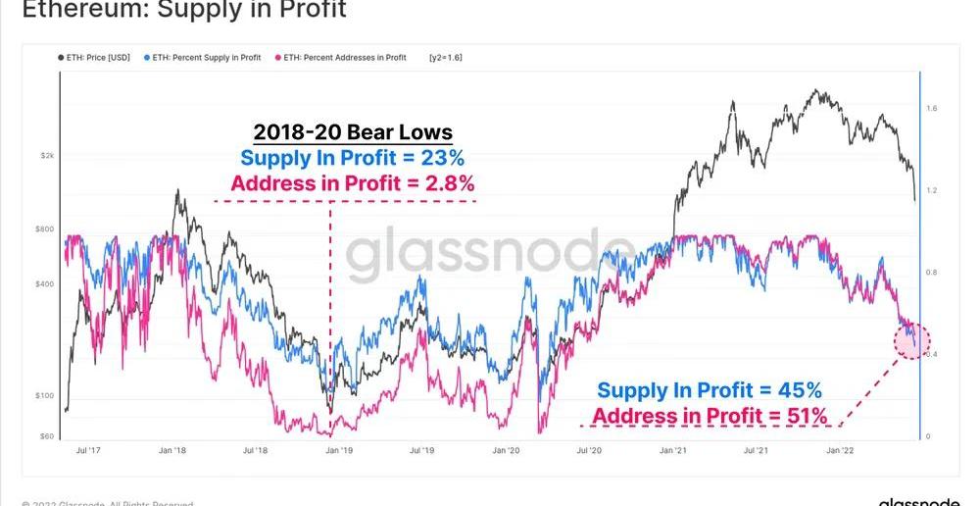Click the glassnode logo at bottom right
Image resolution: width=980 pixels, height=506 pixels.
[918, 502]
